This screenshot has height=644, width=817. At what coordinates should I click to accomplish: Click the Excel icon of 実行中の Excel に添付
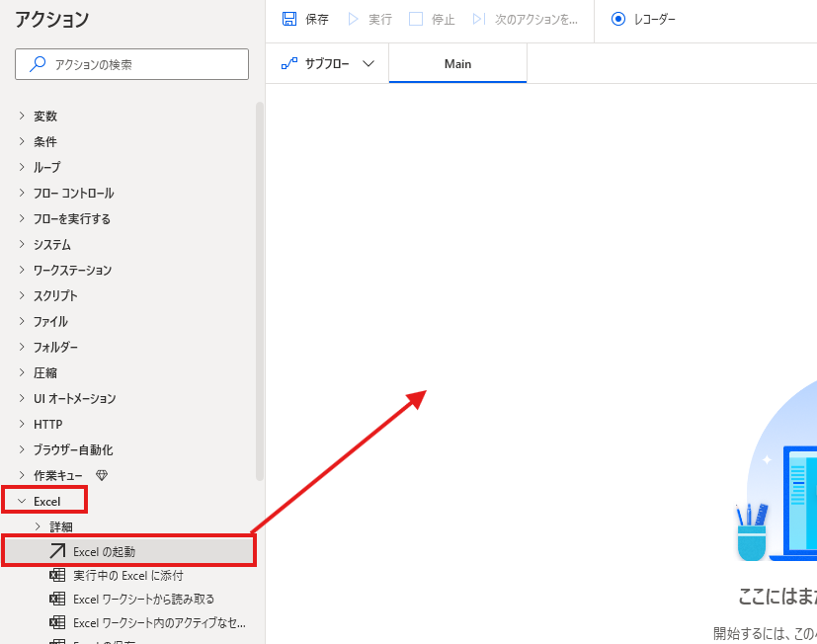pos(57,575)
